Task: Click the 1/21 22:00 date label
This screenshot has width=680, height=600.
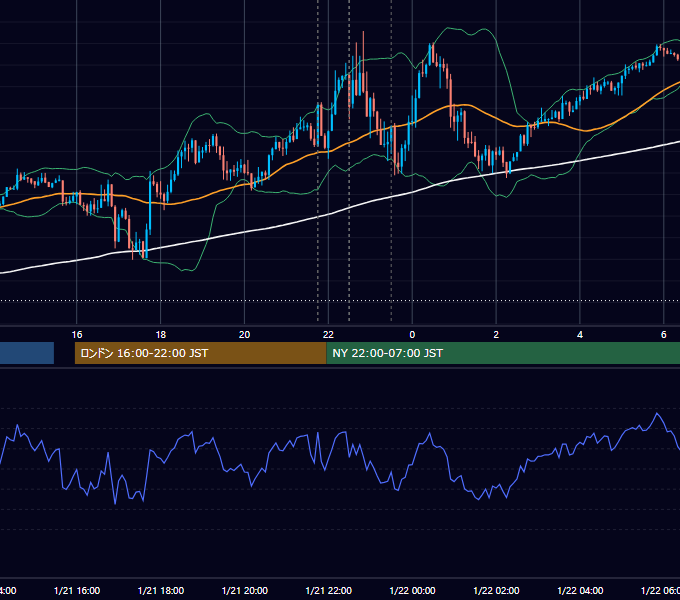Action: [x=329, y=590]
